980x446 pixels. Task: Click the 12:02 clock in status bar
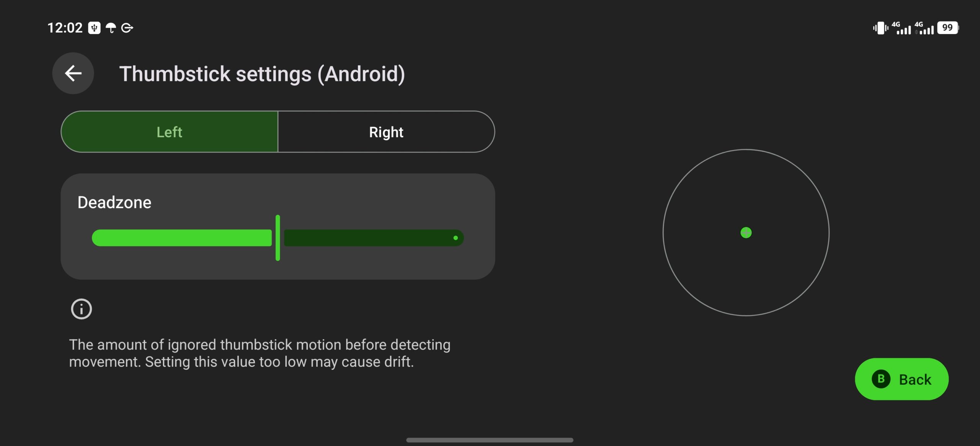tap(65, 28)
